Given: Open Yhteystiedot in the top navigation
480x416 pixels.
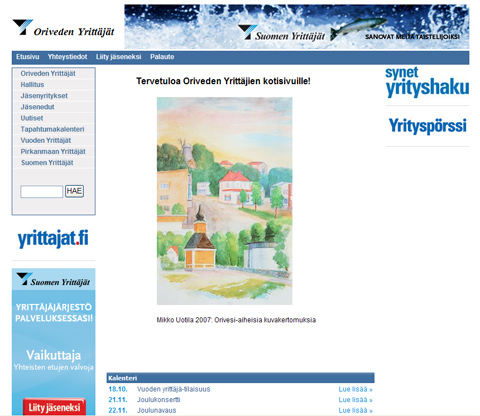Looking at the screenshot, I should point(67,57).
